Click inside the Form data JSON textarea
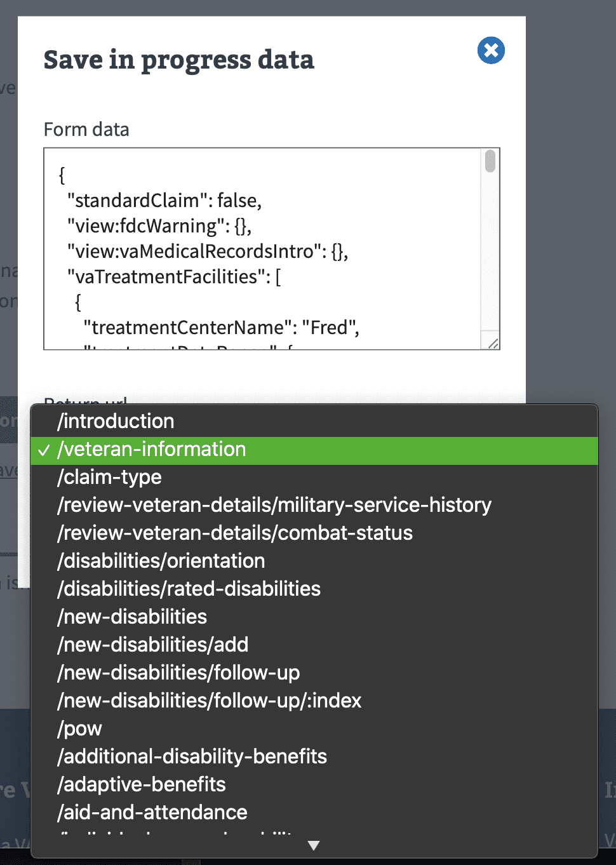Viewport: 616px width, 865px height. click(x=254, y=248)
